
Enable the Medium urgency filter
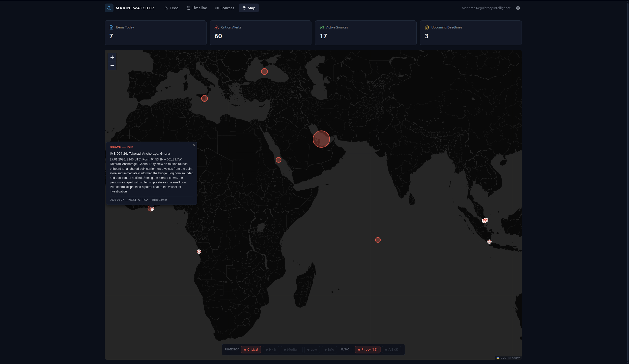tap(291, 349)
